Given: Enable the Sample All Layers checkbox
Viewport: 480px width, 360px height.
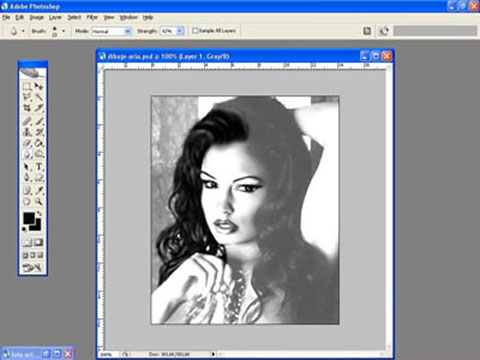Looking at the screenshot, I should coord(195,31).
